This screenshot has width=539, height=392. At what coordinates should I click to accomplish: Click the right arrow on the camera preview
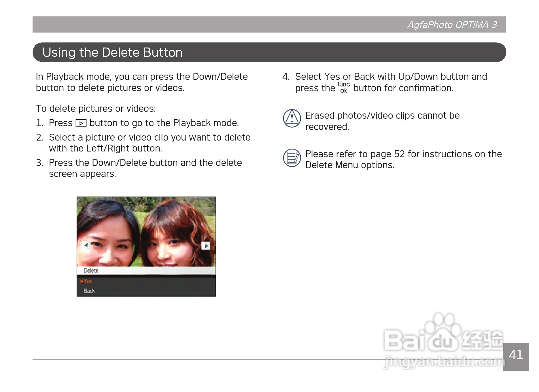pos(206,246)
